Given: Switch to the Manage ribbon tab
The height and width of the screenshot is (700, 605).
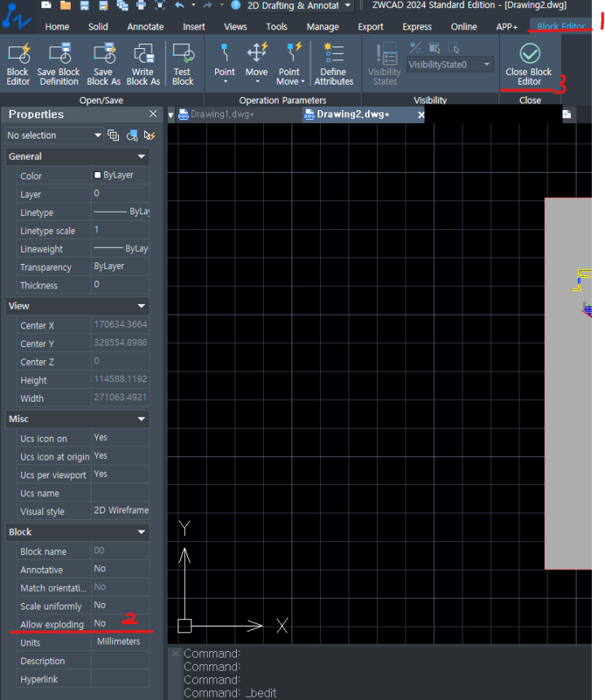Looking at the screenshot, I should click(x=322, y=27).
